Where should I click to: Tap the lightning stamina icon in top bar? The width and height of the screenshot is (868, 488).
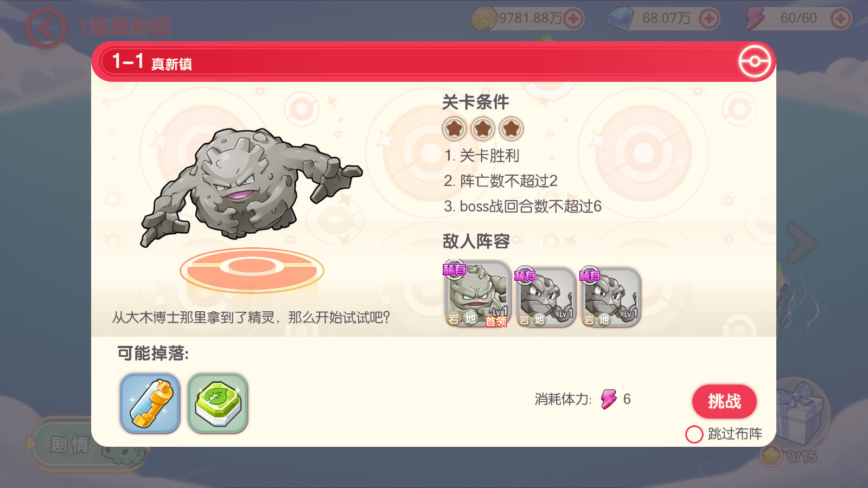coord(755,18)
